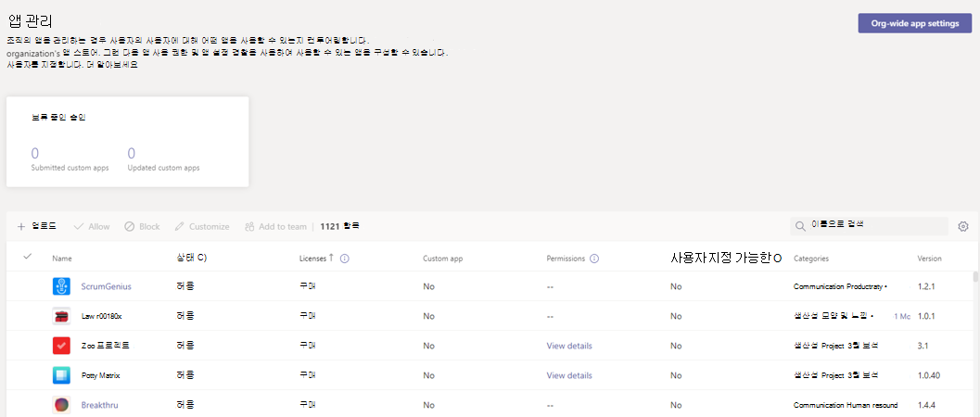Click version 3.1 in Zoo row
The height and width of the screenshot is (417, 980).
923,346
